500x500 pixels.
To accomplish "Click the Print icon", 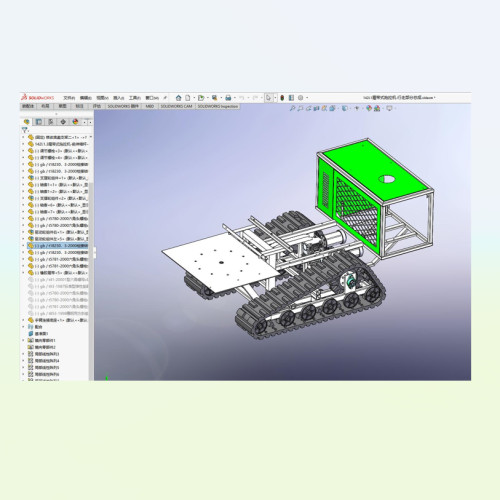I will [228, 98].
